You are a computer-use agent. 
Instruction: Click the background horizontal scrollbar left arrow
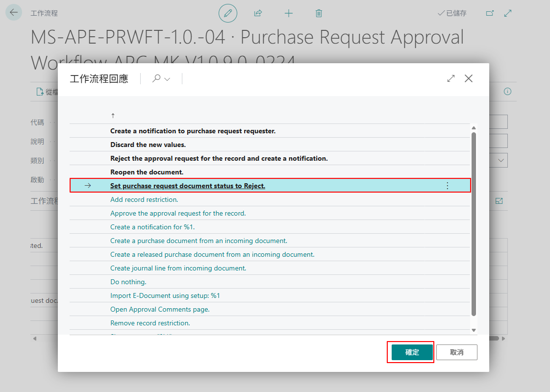(35, 339)
